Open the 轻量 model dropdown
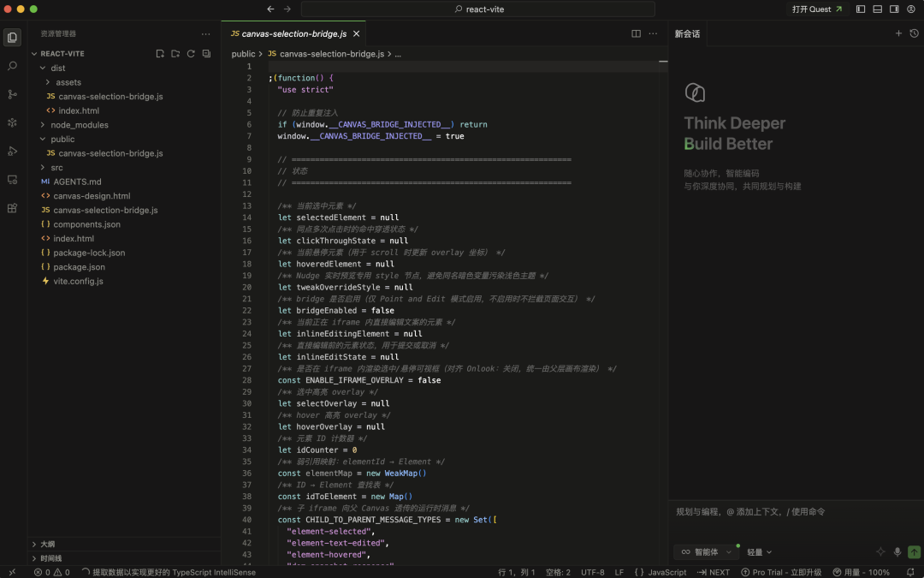Screen dimensions: 924x578 [x=759, y=552]
